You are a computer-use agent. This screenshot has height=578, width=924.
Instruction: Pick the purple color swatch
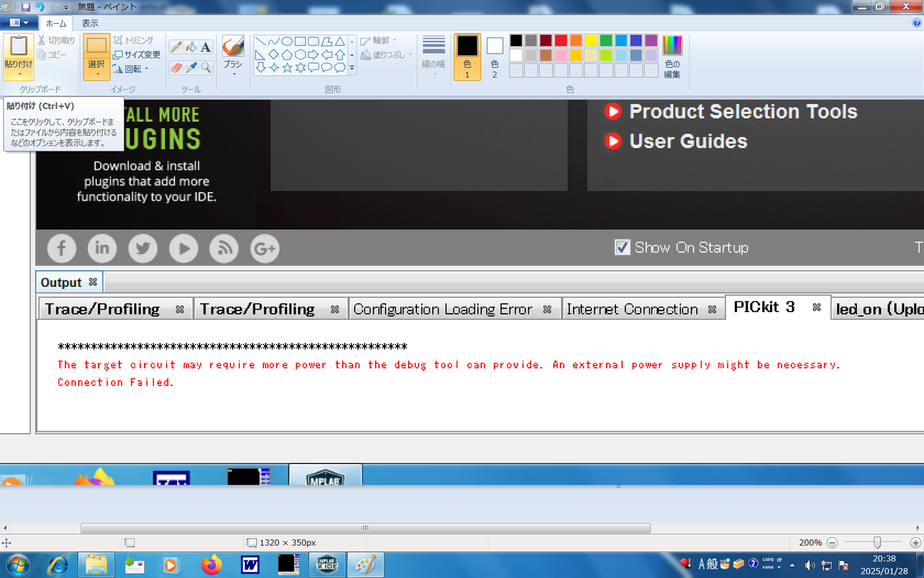tap(651, 40)
